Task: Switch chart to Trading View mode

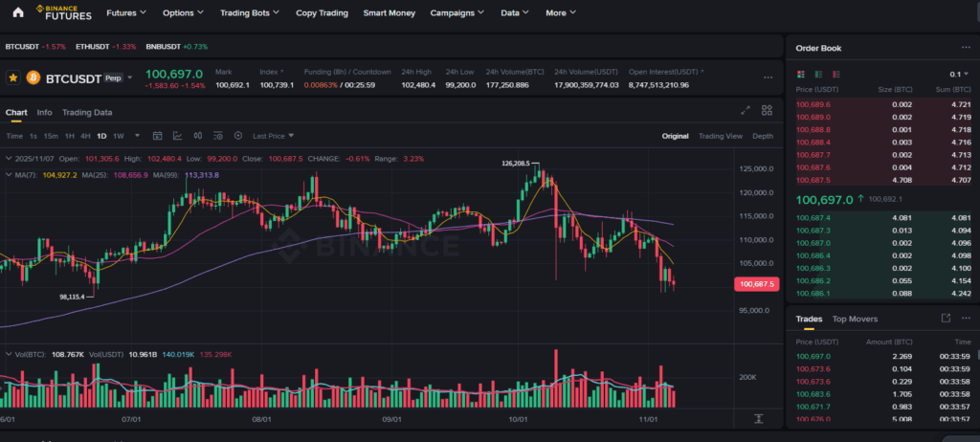Action: (720, 136)
